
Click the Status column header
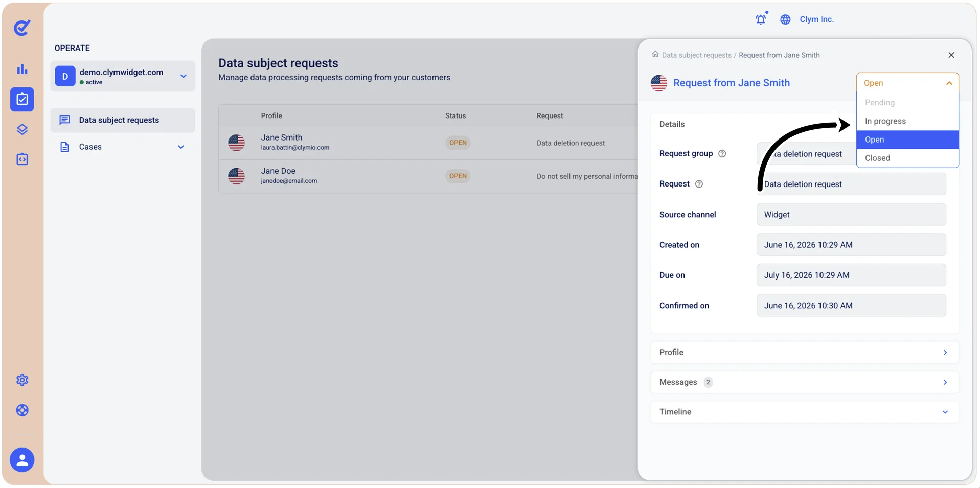click(x=455, y=116)
